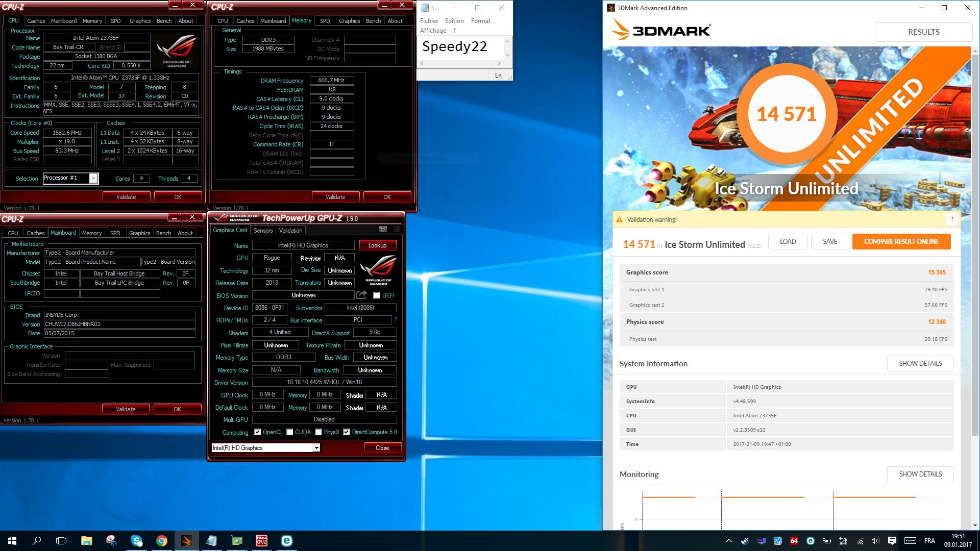
Task: Click the Steam icon in the system tray
Action: (745, 541)
